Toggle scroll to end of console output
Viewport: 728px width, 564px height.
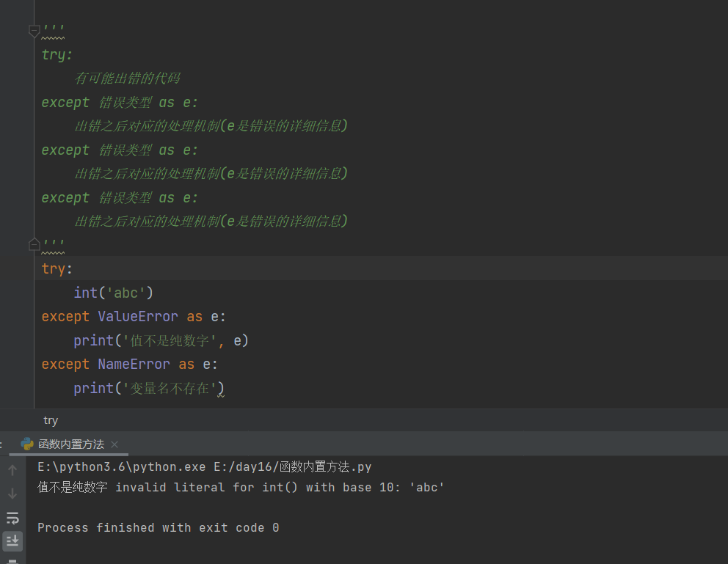[12, 541]
